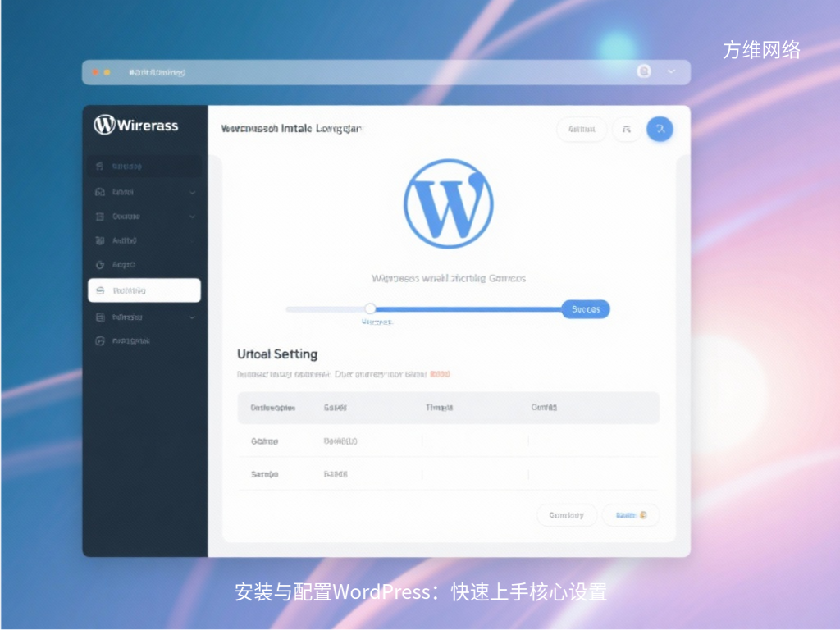Image resolution: width=840 pixels, height=630 pixels.
Task: Select the sidebar item directly below the highlighted entry
Action: (x=144, y=317)
